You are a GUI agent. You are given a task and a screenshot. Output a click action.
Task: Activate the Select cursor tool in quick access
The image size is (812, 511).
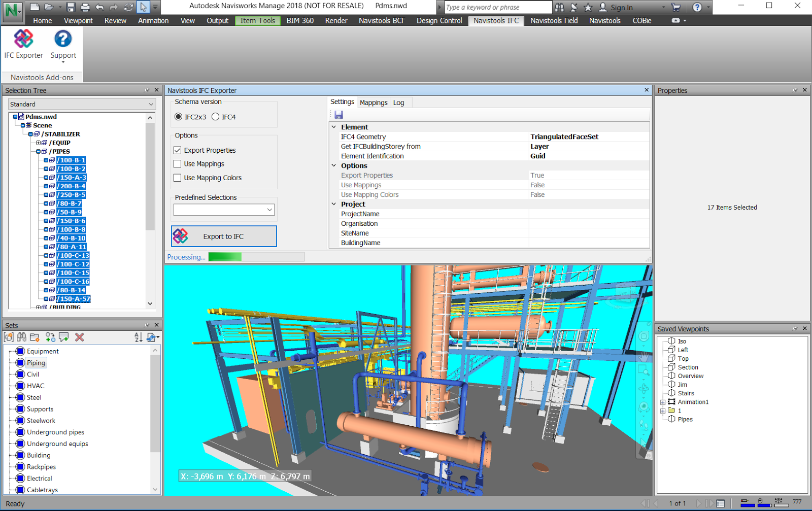[x=143, y=7]
